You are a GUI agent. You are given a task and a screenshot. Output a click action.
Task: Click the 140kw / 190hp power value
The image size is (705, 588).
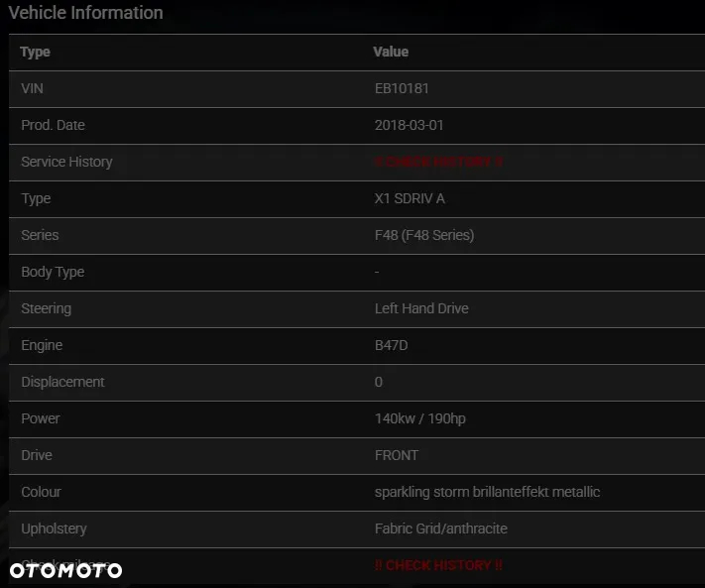(420, 418)
